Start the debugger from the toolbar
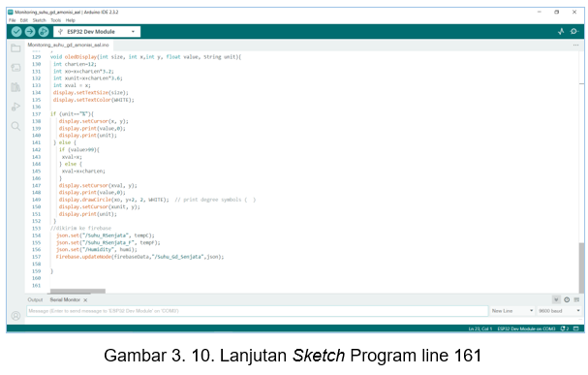 [x=44, y=32]
